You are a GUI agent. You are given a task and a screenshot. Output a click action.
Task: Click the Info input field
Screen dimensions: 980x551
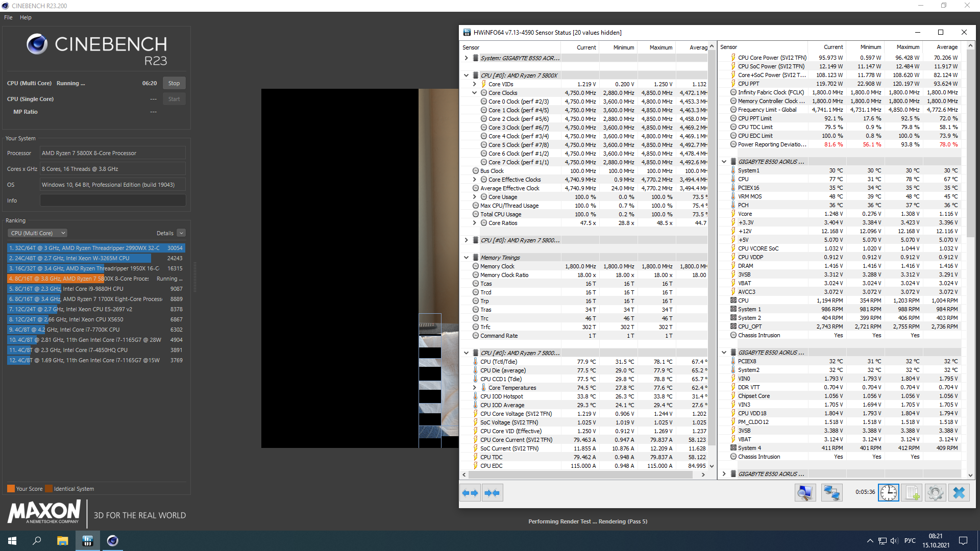(113, 201)
